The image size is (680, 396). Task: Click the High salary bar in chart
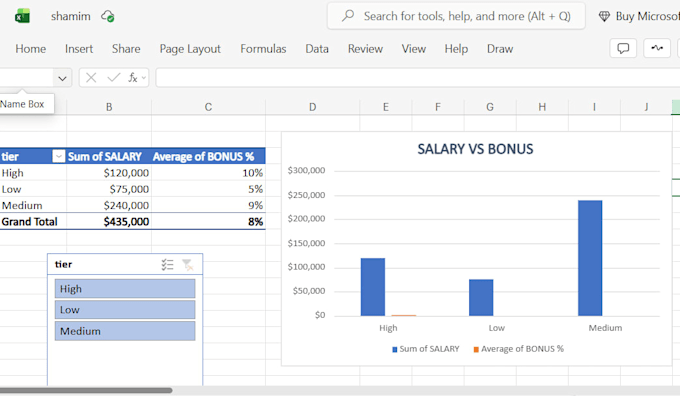coord(373,287)
